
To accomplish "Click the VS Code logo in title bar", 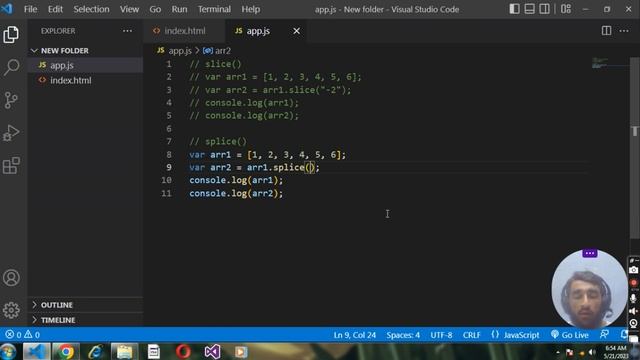I will pos(7,9).
